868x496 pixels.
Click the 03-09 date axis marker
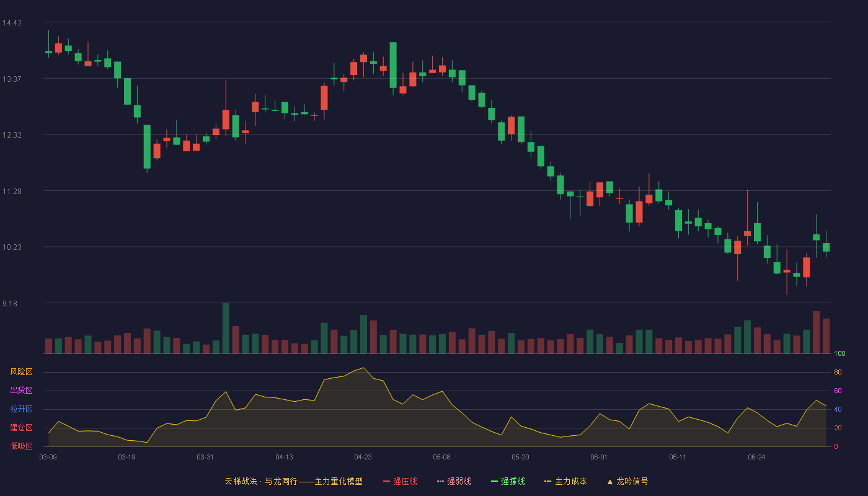tap(48, 457)
